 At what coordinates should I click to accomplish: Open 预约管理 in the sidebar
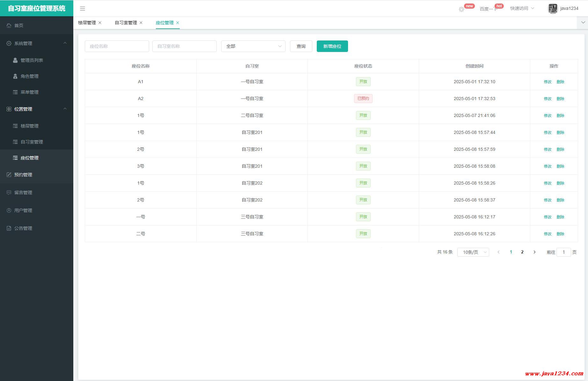tap(23, 175)
